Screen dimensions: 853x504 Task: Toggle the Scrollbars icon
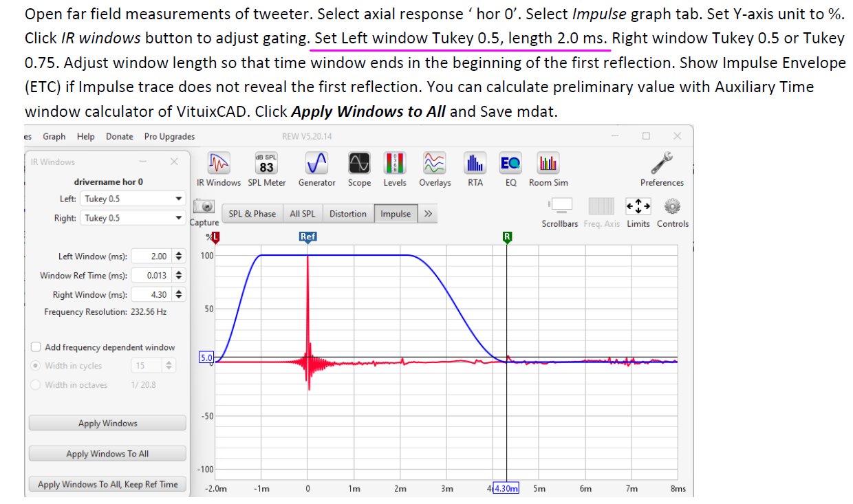(560, 206)
